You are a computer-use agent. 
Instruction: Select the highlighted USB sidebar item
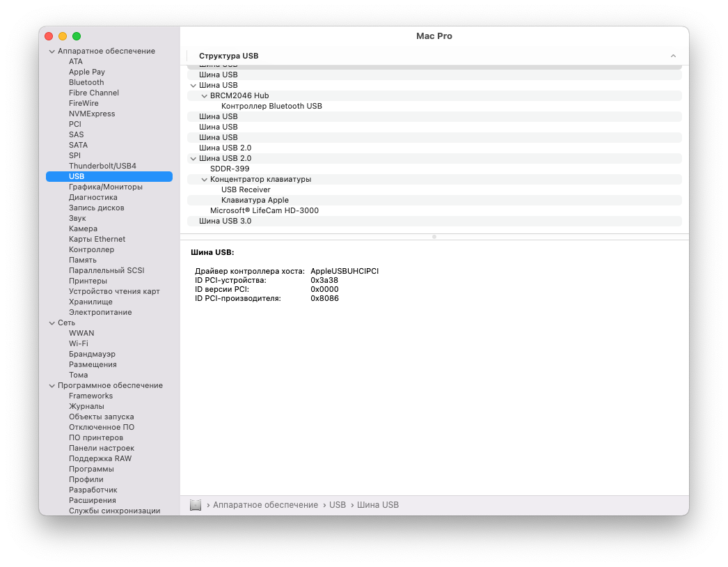(x=109, y=177)
